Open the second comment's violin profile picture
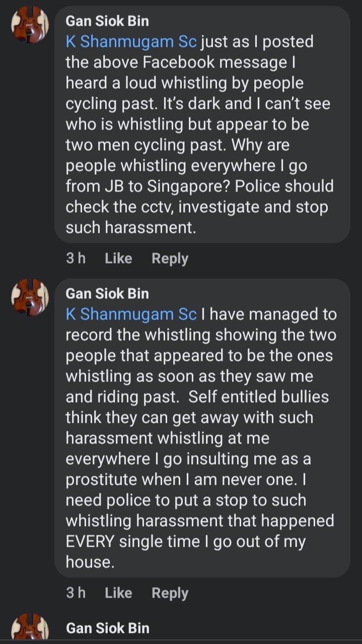Image resolution: width=362 pixels, height=644 pixels. pos(30,297)
